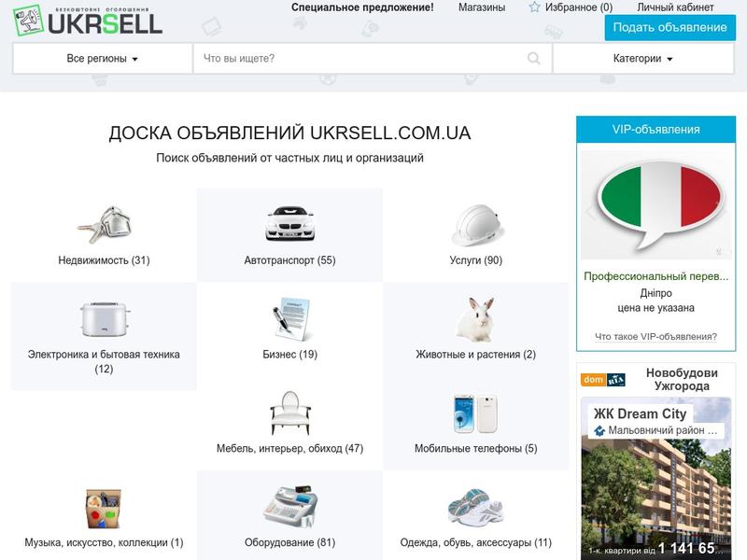Open the Магазины menu item

pos(482,7)
